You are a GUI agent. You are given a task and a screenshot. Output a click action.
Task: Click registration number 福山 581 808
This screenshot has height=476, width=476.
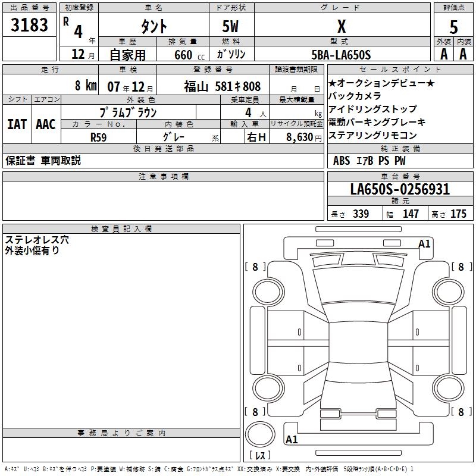(222, 86)
